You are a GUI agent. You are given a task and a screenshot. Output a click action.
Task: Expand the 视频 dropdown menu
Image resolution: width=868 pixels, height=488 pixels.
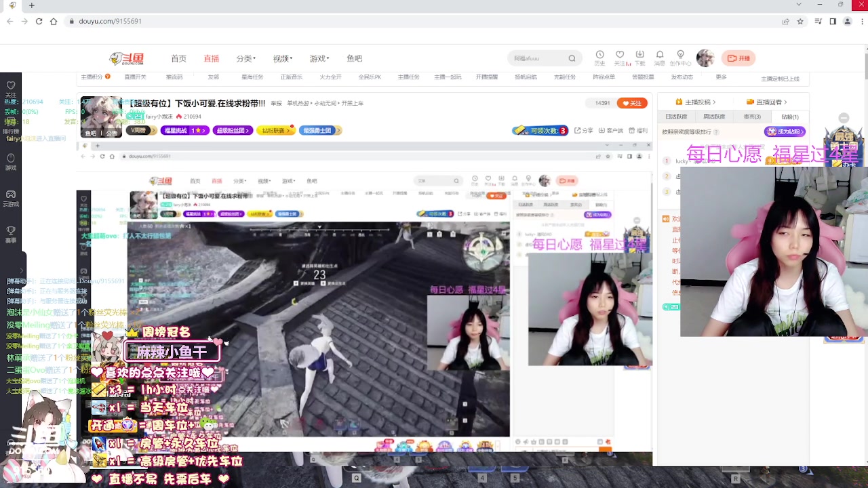click(x=282, y=59)
